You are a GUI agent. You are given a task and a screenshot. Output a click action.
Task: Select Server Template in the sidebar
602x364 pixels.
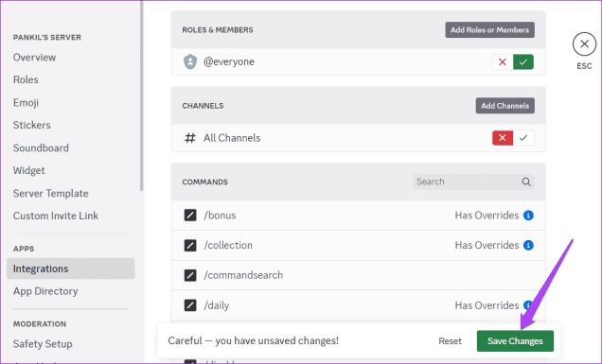(x=51, y=193)
